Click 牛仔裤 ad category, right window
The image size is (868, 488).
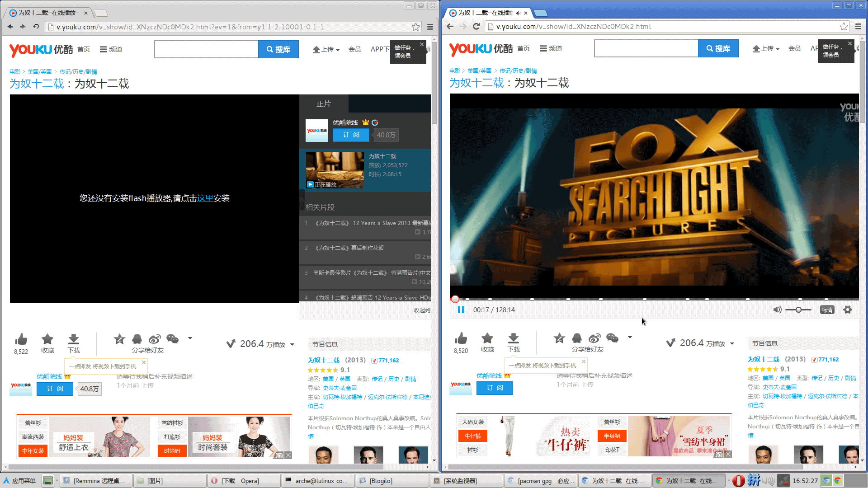(x=473, y=436)
